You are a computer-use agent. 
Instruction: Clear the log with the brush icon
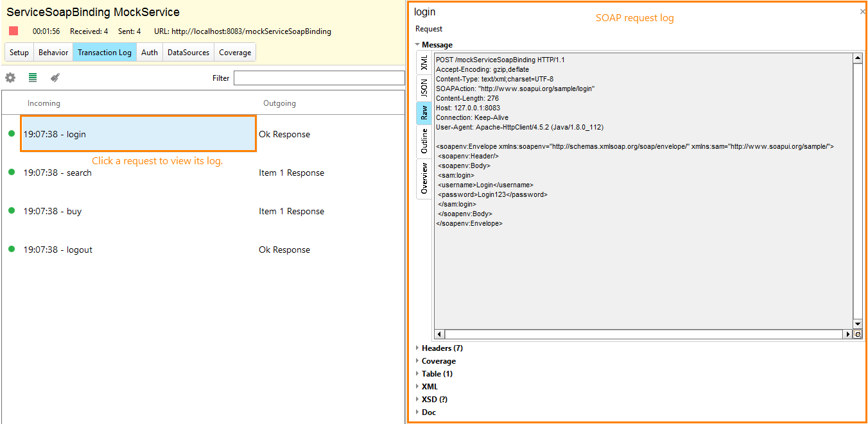(55, 77)
